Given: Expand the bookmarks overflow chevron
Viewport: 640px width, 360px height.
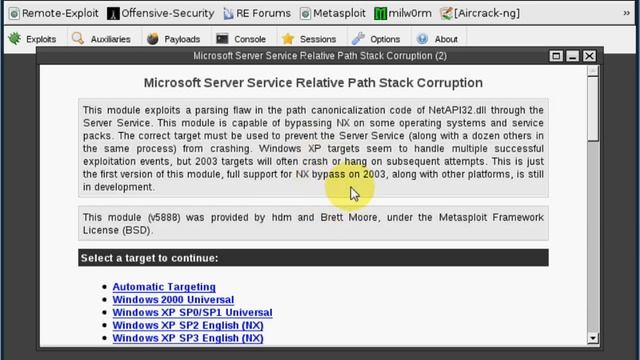Looking at the screenshot, I should (x=626, y=13).
